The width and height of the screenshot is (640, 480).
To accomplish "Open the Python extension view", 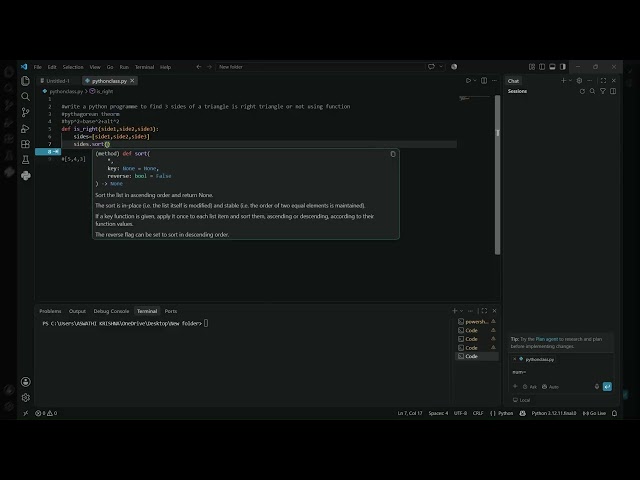I will click(25, 176).
